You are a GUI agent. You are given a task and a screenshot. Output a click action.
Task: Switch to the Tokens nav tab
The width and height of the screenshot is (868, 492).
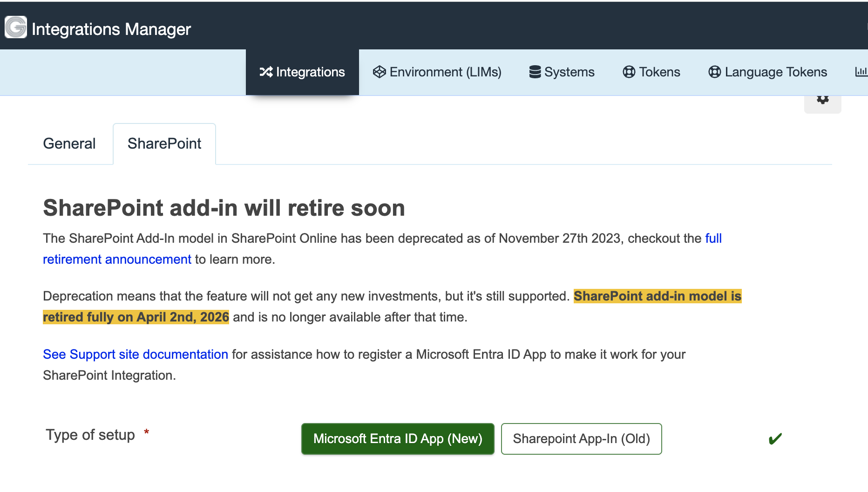651,72
